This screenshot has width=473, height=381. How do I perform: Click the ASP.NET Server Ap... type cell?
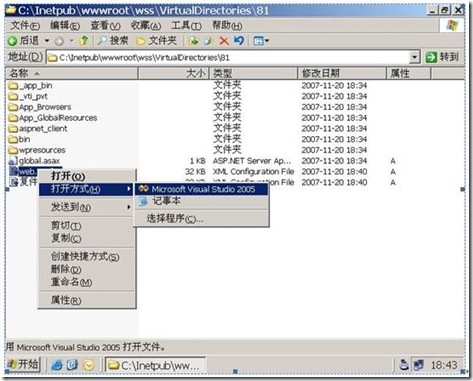tap(252, 161)
